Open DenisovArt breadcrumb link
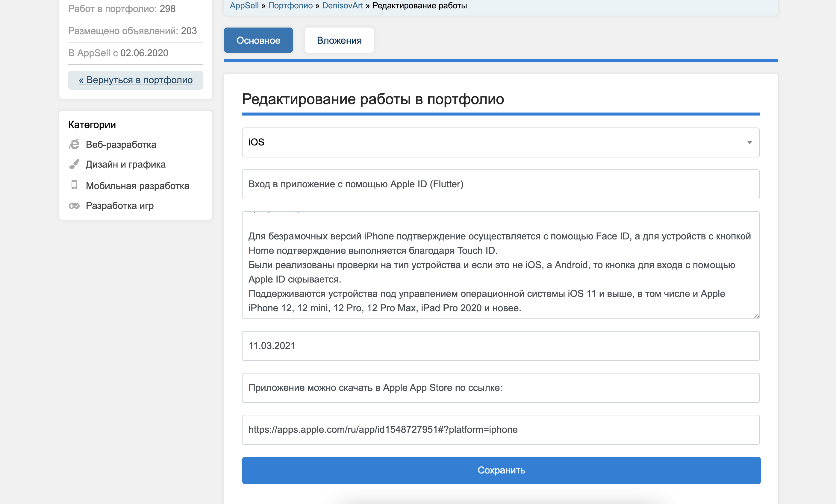The width and height of the screenshot is (836, 504). coord(342,5)
